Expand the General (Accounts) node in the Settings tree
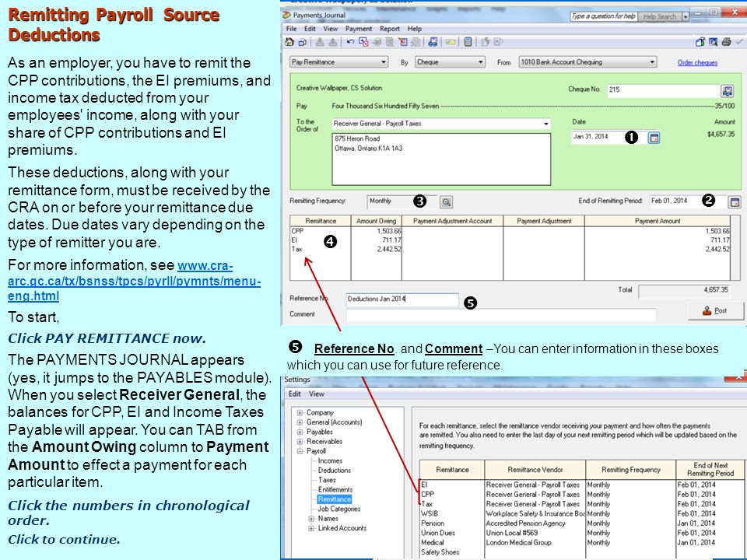Image resolution: width=747 pixels, height=560 pixels. 300,422
